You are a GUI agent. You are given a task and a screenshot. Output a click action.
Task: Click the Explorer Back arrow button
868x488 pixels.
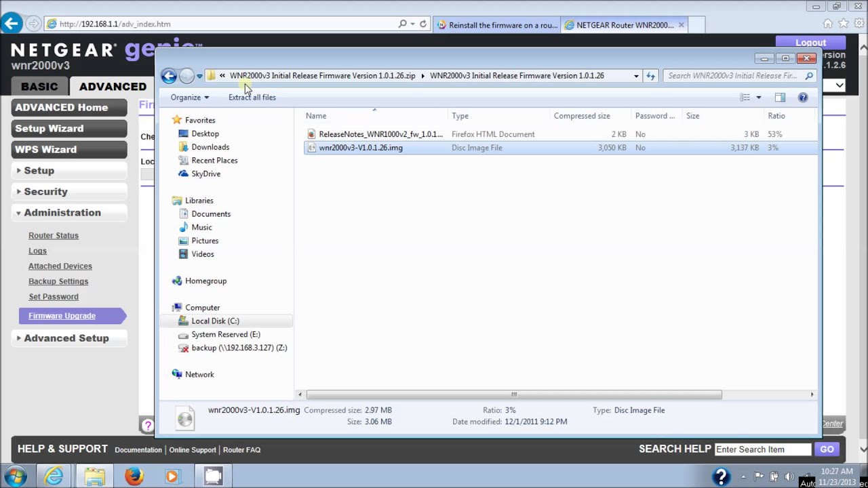coord(169,76)
